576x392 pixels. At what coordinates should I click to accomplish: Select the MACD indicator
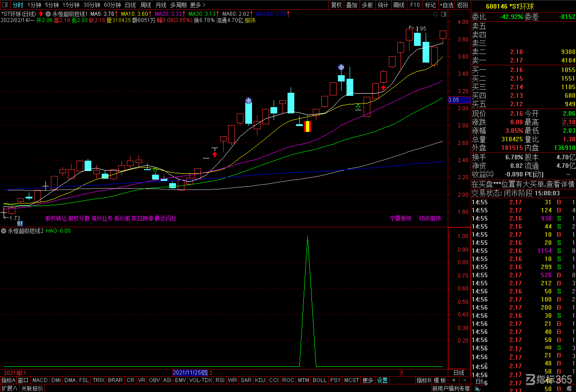40,380
